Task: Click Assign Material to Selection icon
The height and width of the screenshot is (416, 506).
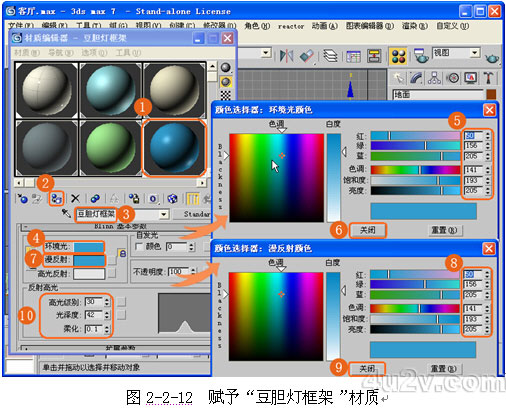Action: [x=56, y=199]
